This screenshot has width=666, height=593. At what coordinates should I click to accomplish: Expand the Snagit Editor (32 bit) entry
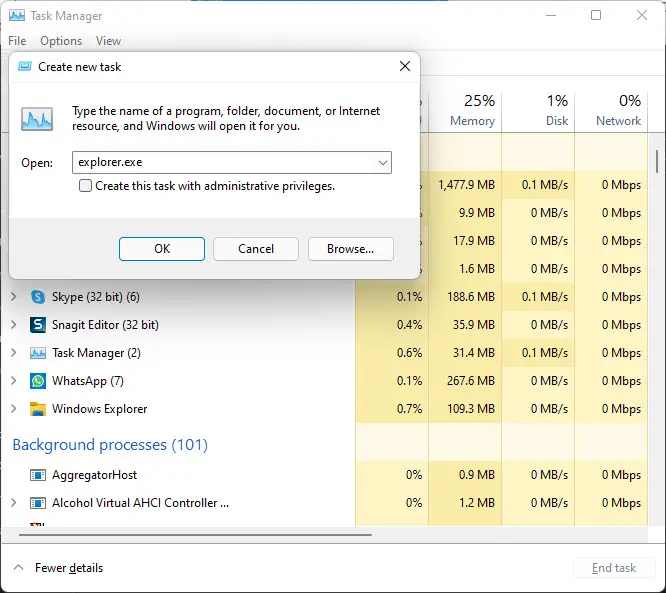pos(14,325)
